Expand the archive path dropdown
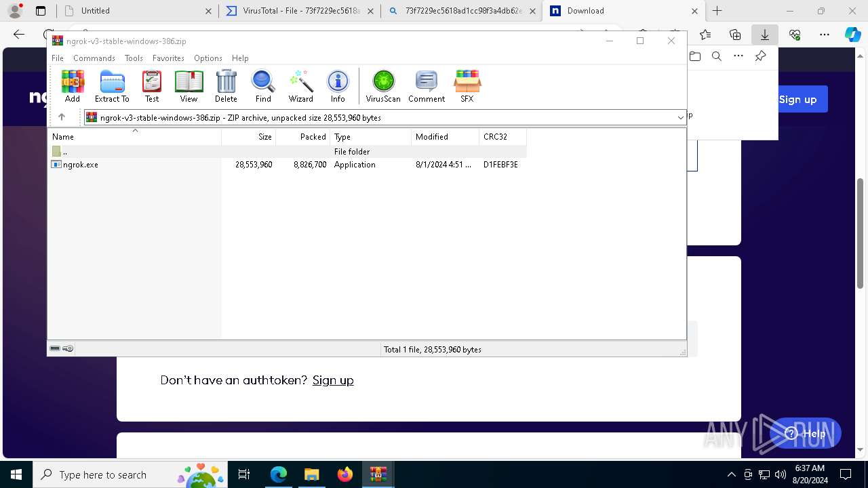 (680, 118)
